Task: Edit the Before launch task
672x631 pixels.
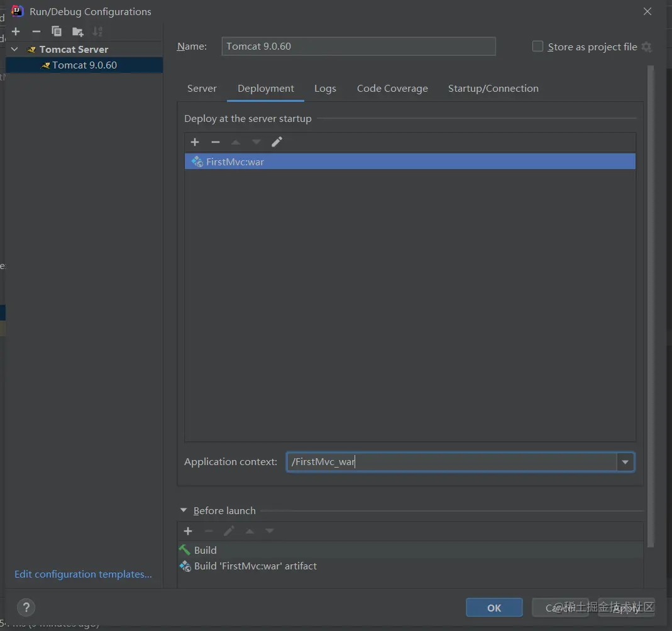Action: point(229,531)
